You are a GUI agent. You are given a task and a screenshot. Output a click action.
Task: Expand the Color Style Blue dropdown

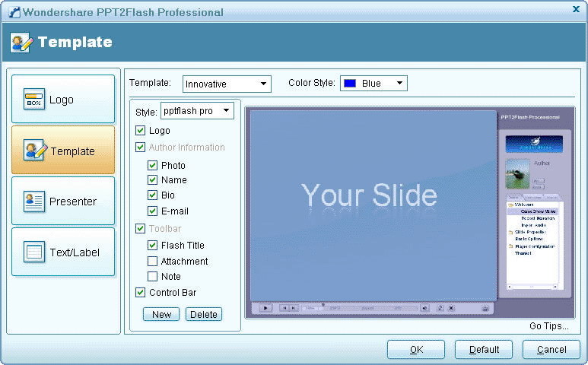pos(373,83)
